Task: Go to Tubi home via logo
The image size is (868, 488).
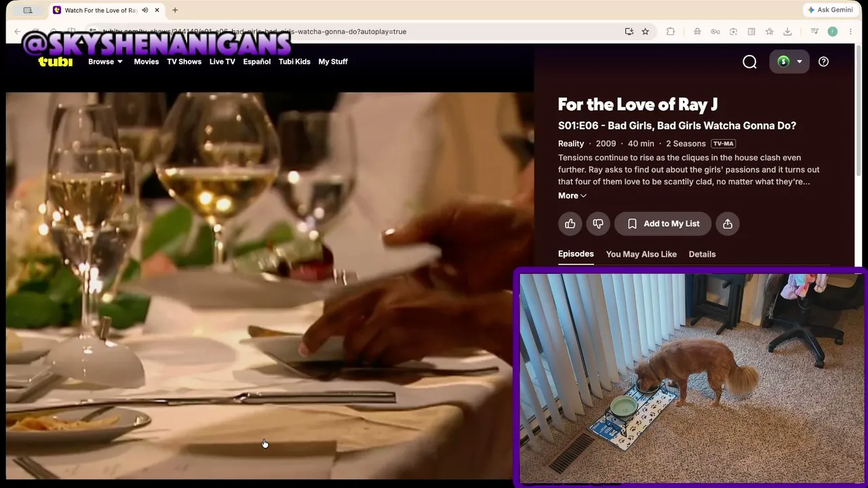Action: (x=56, y=62)
